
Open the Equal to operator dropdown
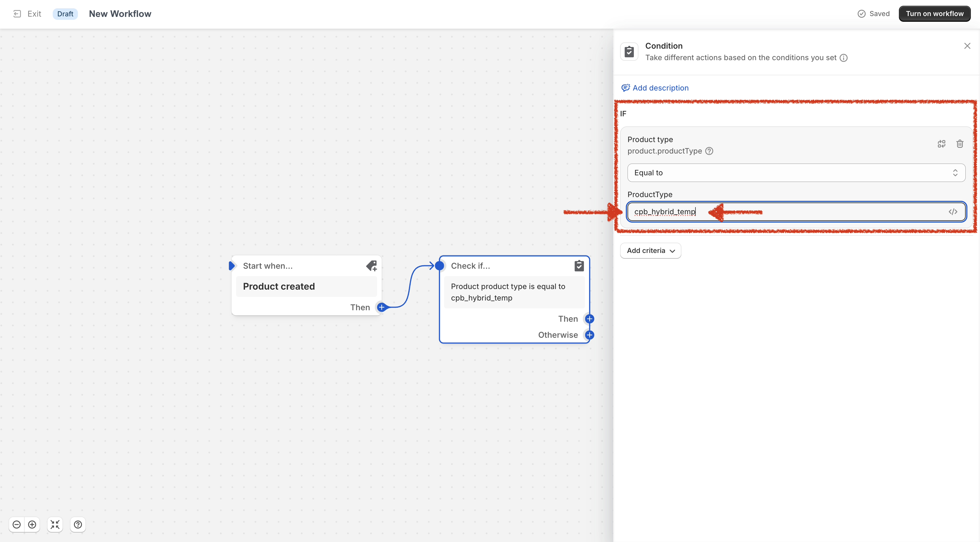coord(796,173)
